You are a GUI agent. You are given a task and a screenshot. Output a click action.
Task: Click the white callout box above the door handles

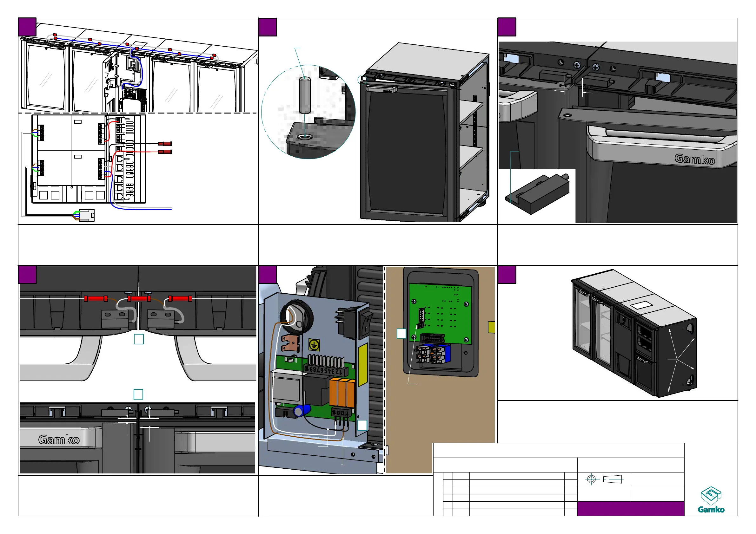pyautogui.click(x=139, y=339)
